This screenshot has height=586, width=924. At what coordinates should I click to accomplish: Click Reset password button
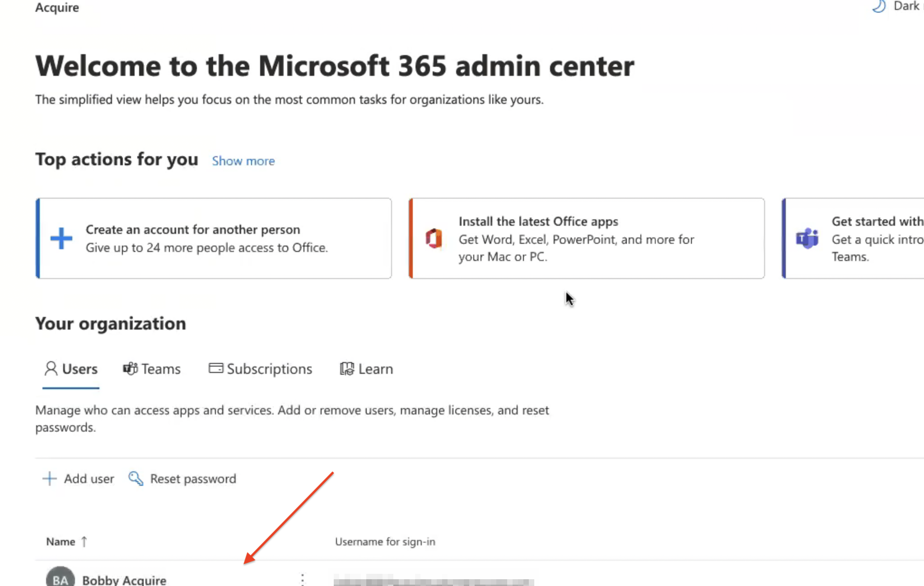coord(182,479)
